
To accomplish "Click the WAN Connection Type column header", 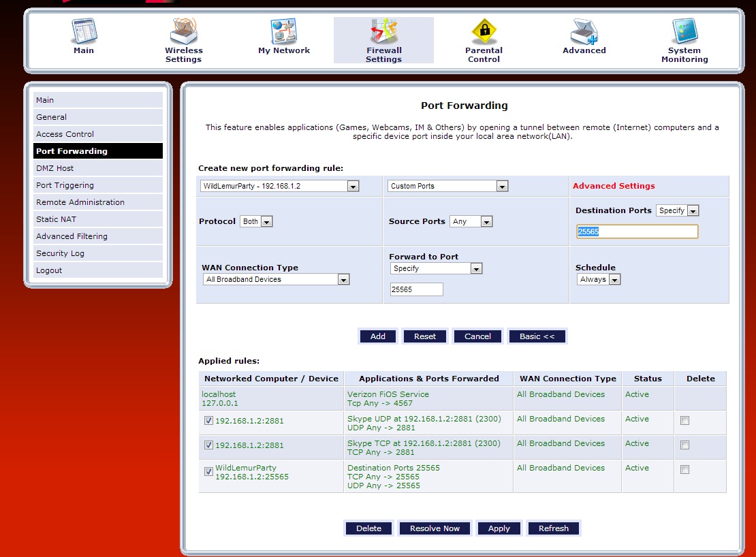I will click(568, 379).
